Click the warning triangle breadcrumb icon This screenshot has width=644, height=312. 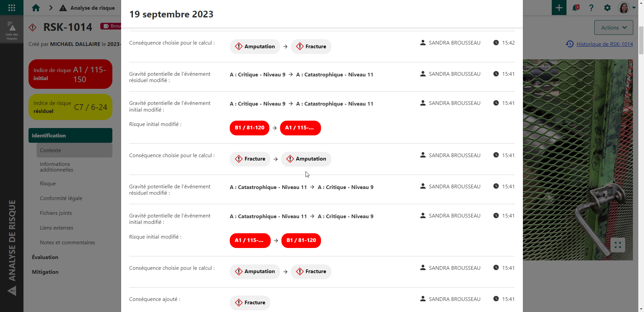(63, 8)
